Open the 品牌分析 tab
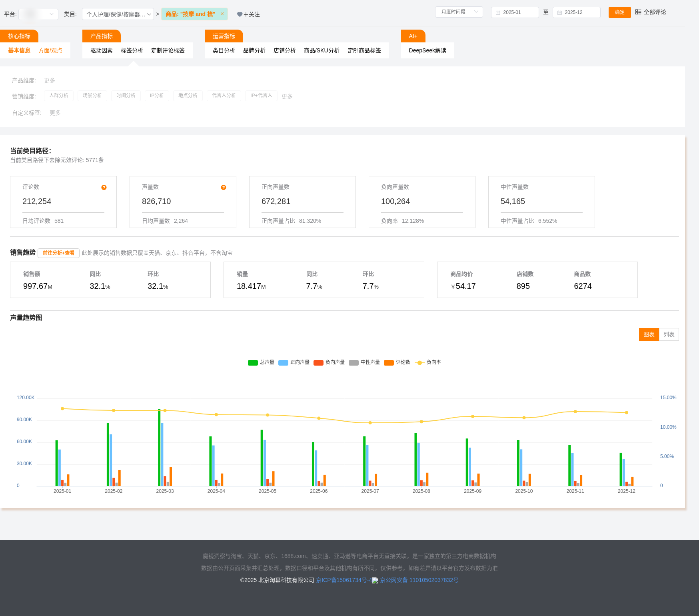Viewport: 699px width, 616px height. point(254,50)
